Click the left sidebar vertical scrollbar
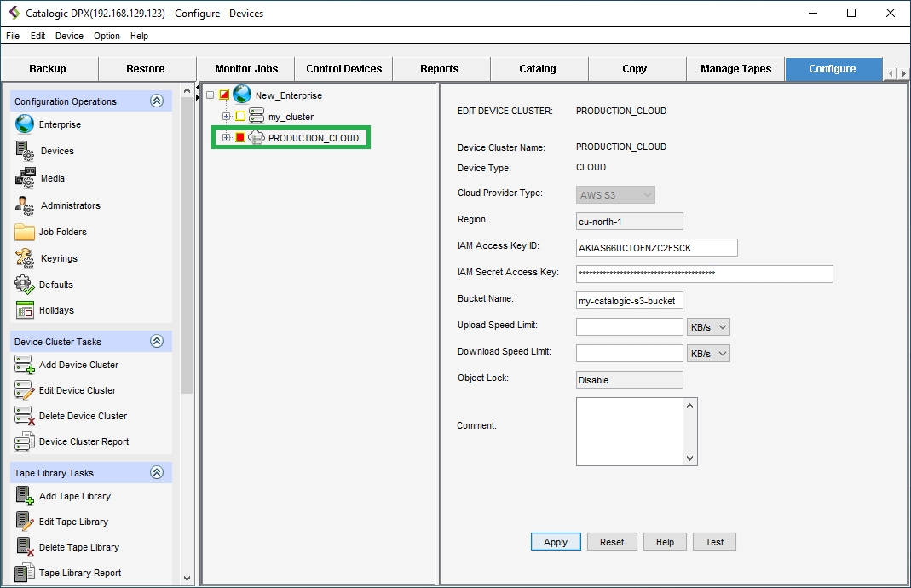Viewport: 911px width, 588px height. pyautogui.click(x=187, y=256)
